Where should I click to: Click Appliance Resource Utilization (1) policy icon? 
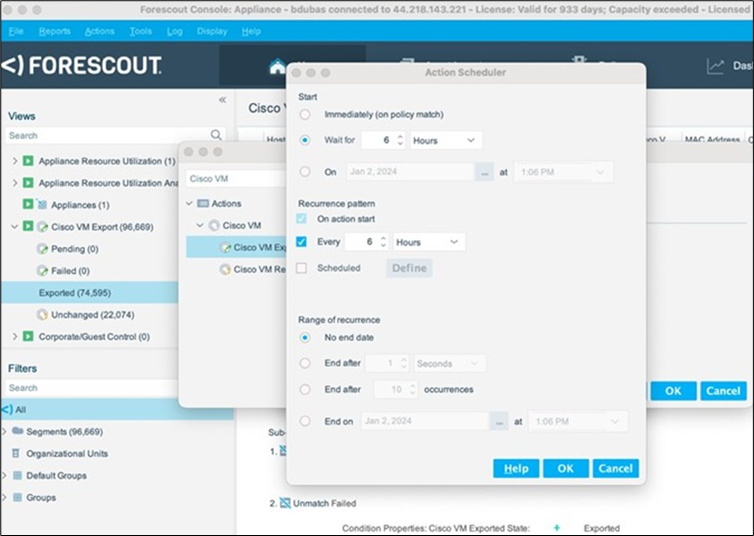pyautogui.click(x=28, y=161)
